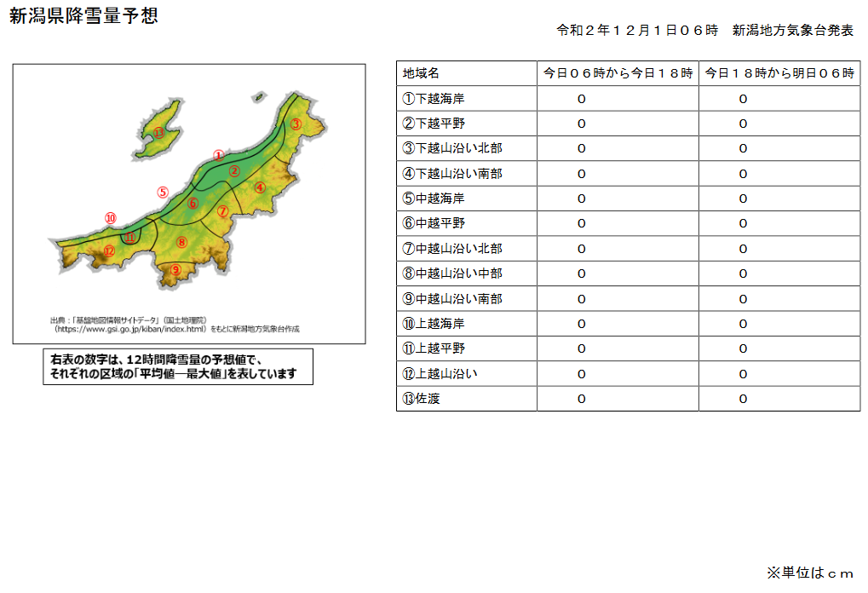The image size is (868, 593).
Task: Select marker ① on the Niigata map
Action: click(218, 155)
